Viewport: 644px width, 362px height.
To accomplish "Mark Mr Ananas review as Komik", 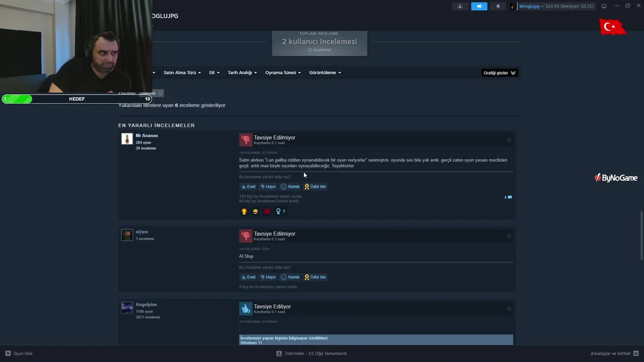I will pos(290,187).
